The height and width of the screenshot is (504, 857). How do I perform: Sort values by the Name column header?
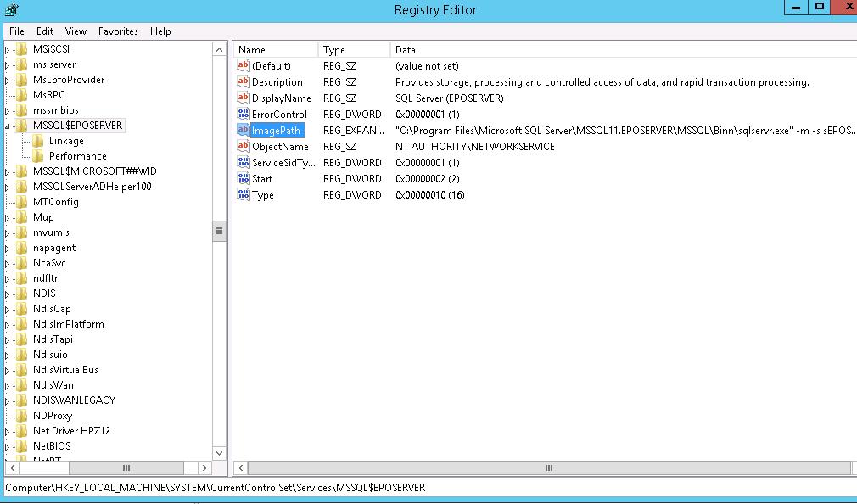coord(276,50)
